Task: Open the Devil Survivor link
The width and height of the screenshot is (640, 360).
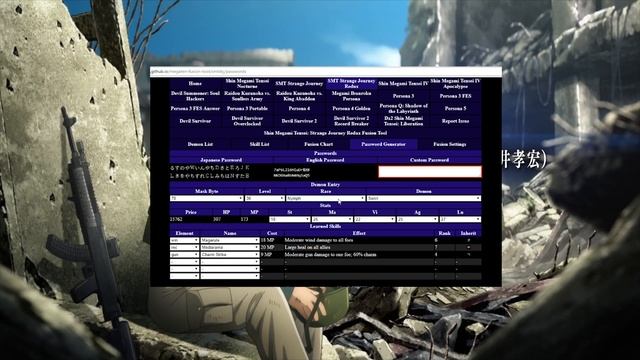Action: tap(195, 121)
